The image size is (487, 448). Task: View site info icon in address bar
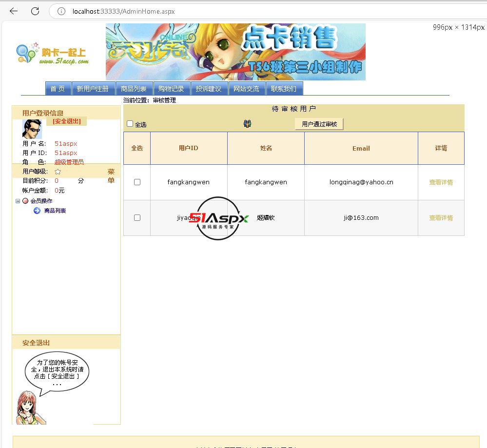[x=61, y=11]
